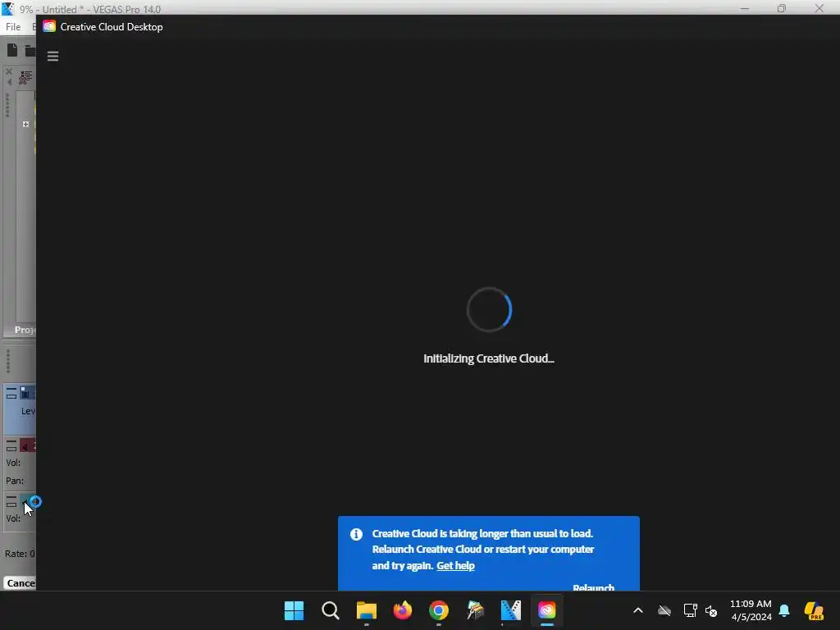The image size is (840, 630).
Task: Click the muted volume tray icon
Action: [711, 610]
